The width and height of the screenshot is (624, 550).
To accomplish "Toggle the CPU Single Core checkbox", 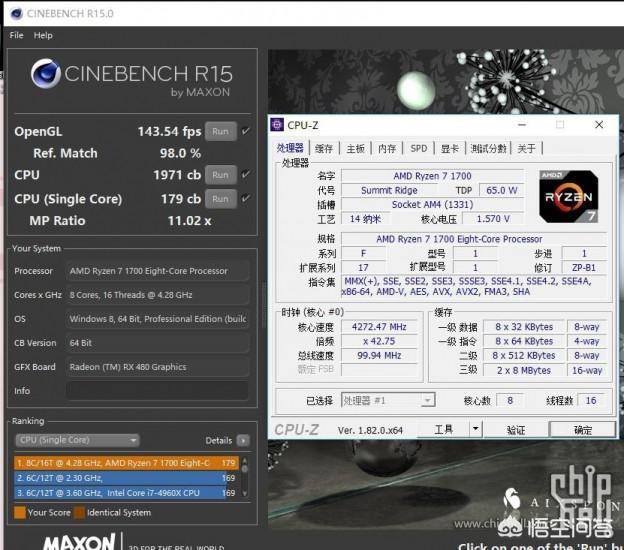I will pyautogui.click(x=246, y=199).
